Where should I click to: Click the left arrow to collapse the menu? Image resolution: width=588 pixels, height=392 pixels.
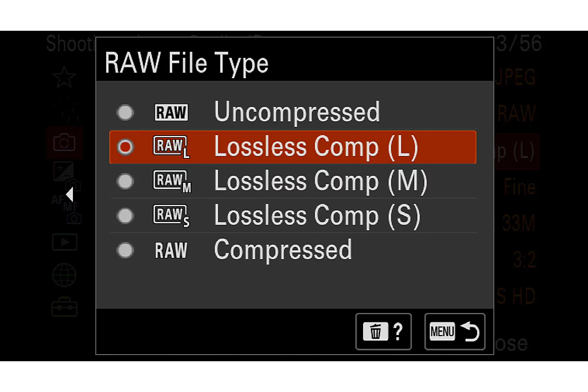pos(69,195)
